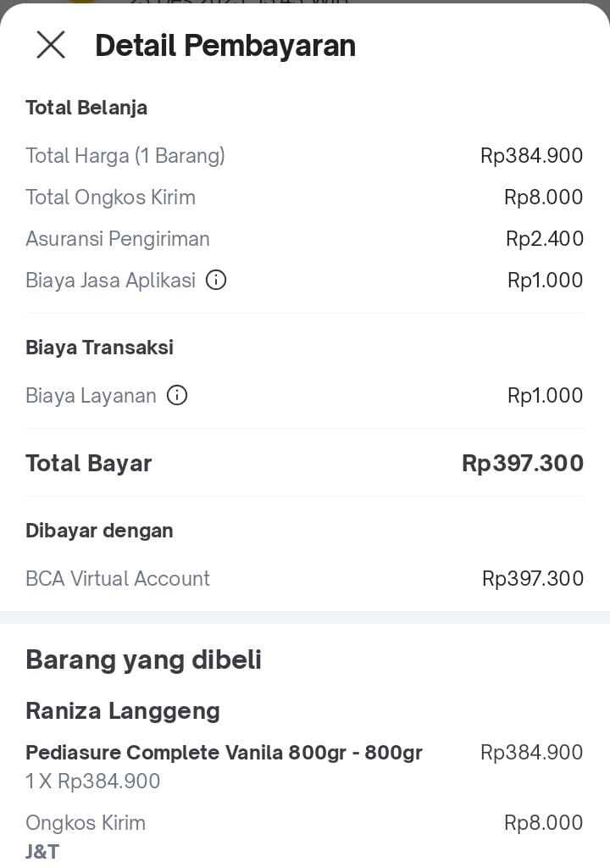Tap the J&T courier label

point(42,852)
